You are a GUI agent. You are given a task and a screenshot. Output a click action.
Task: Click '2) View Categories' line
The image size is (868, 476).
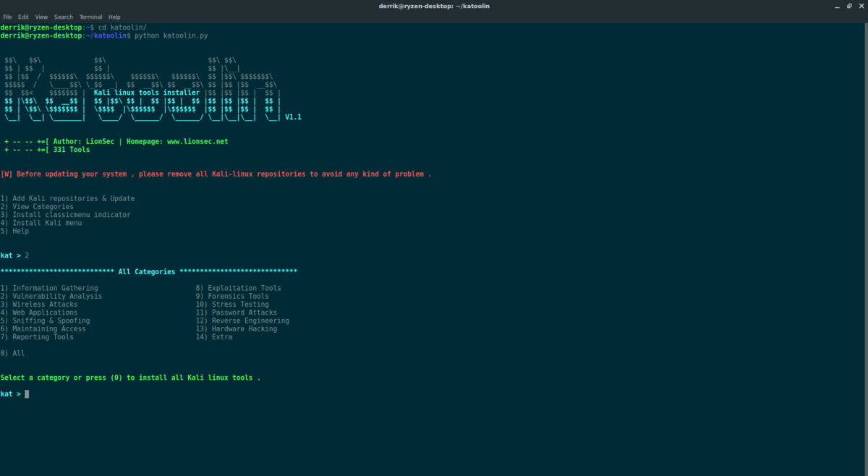click(x=37, y=207)
